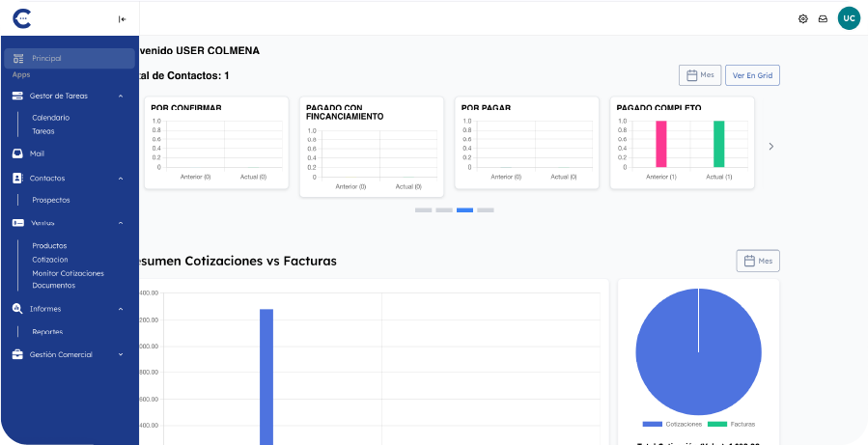Viewport: 868px width, 445px height.
Task: Click the Bienvenido USER COLMENA greeting
Action: 199,50
